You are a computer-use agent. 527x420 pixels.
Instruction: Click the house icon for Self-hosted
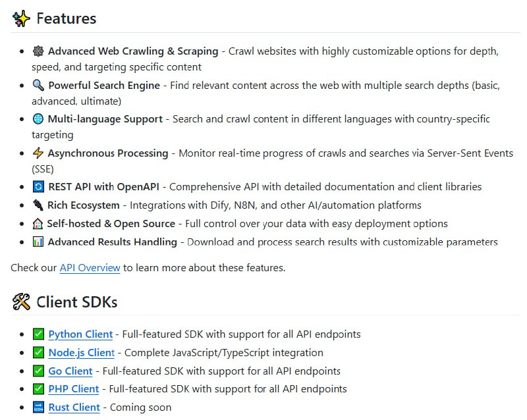click(38, 224)
